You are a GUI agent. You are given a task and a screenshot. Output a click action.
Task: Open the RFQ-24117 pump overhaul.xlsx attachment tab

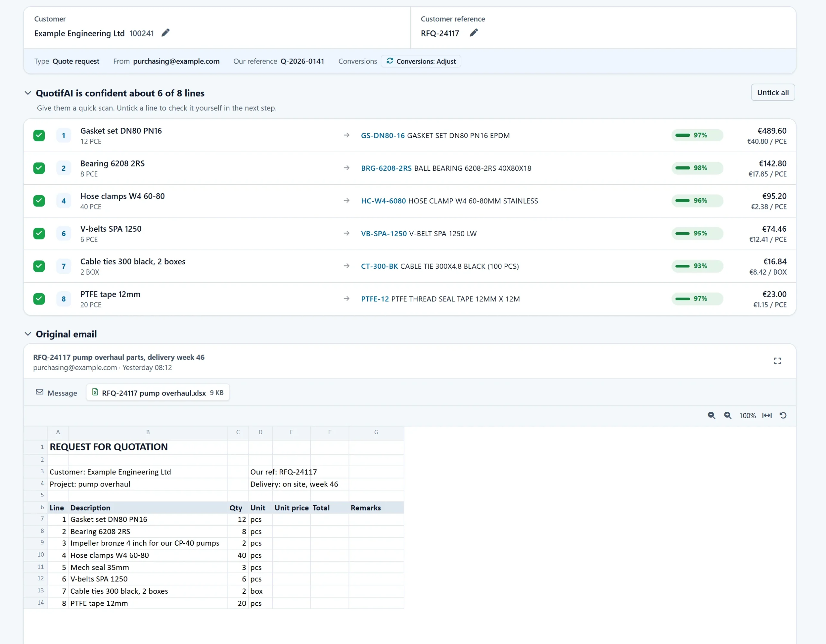158,393
